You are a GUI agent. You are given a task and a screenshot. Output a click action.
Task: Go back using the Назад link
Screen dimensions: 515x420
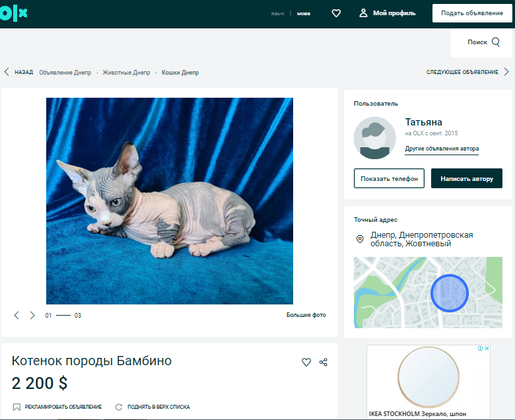[x=18, y=73]
